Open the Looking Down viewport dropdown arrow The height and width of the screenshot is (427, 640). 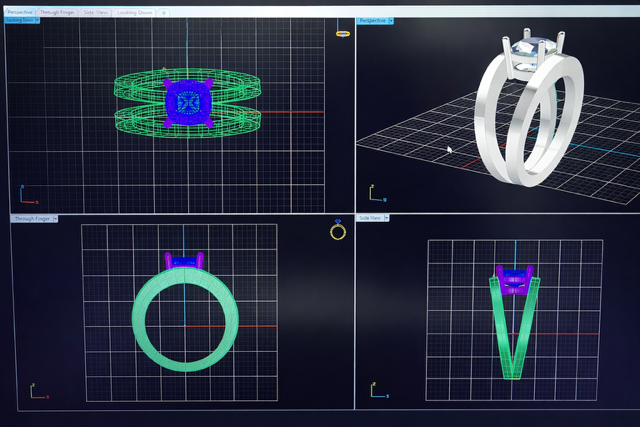37,20
